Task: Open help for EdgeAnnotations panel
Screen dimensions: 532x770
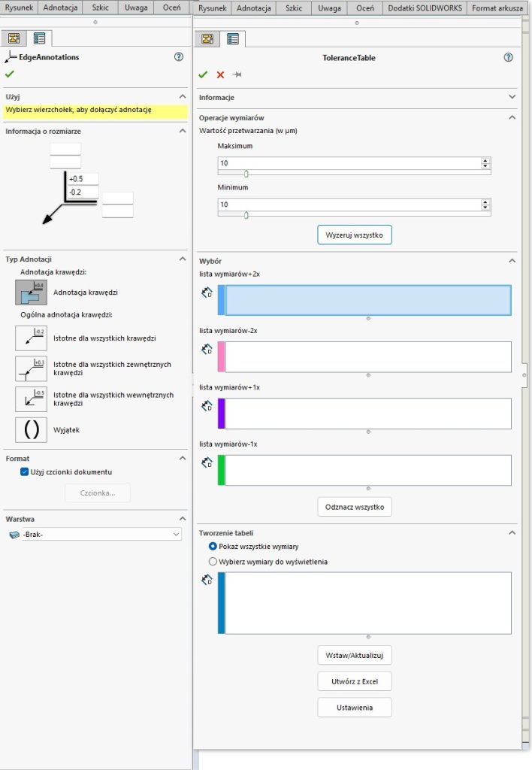Action: click(x=179, y=57)
